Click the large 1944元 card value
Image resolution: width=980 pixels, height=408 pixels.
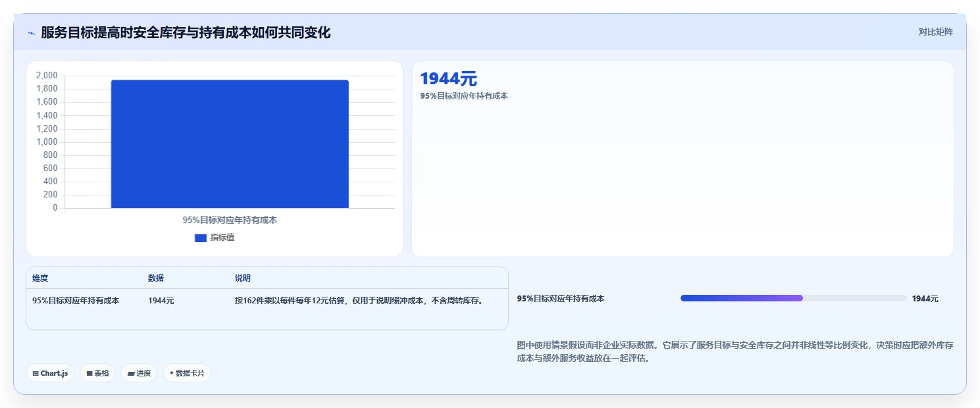pos(448,79)
